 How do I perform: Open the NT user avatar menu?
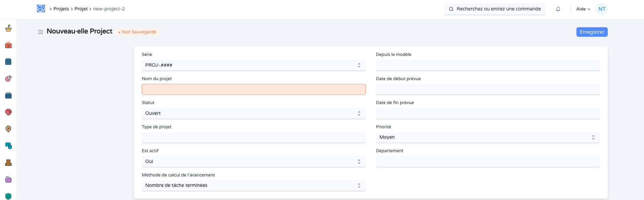click(x=602, y=9)
